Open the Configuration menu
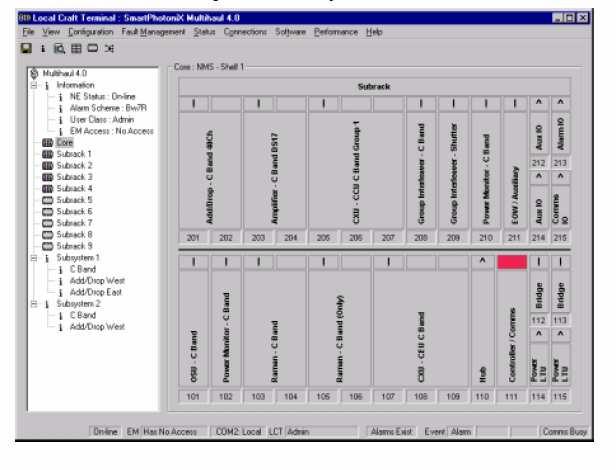Image resolution: width=616 pixels, height=470 pixels. click(x=91, y=32)
